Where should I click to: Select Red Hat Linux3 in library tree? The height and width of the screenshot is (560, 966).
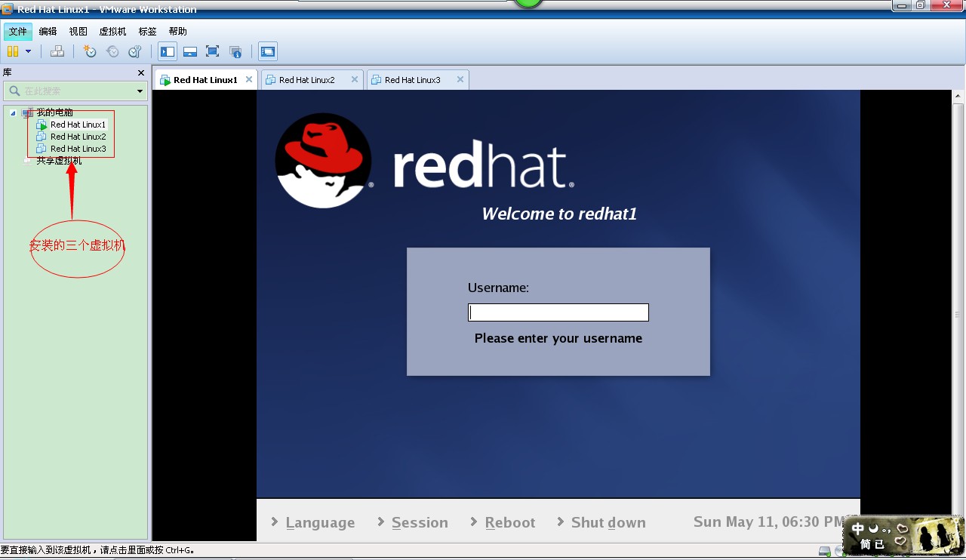(78, 149)
